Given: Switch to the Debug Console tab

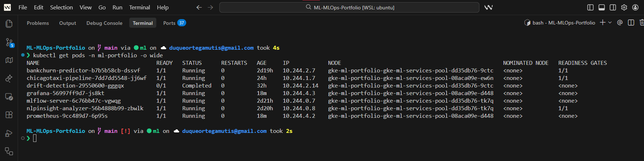Looking at the screenshot, I should pyautogui.click(x=104, y=23).
